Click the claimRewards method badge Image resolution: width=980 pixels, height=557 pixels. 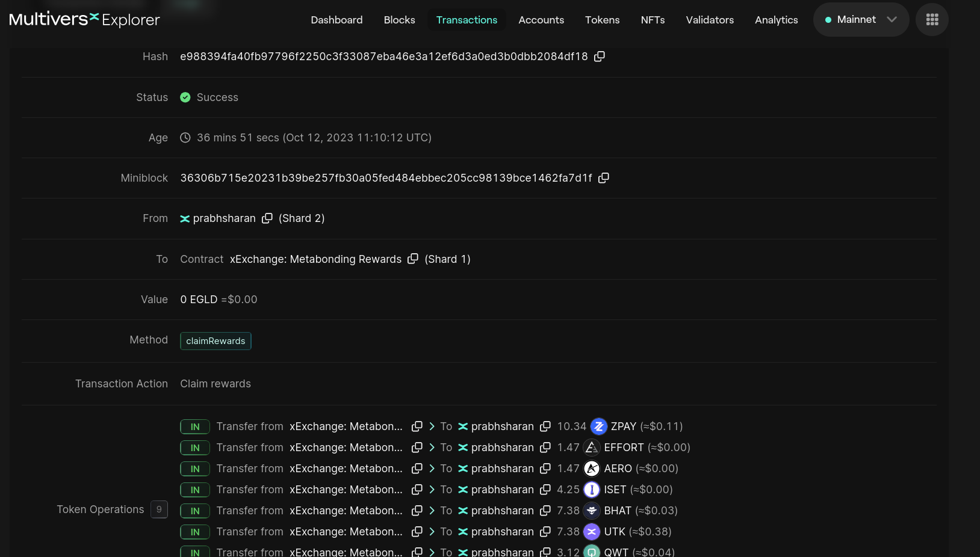point(216,341)
